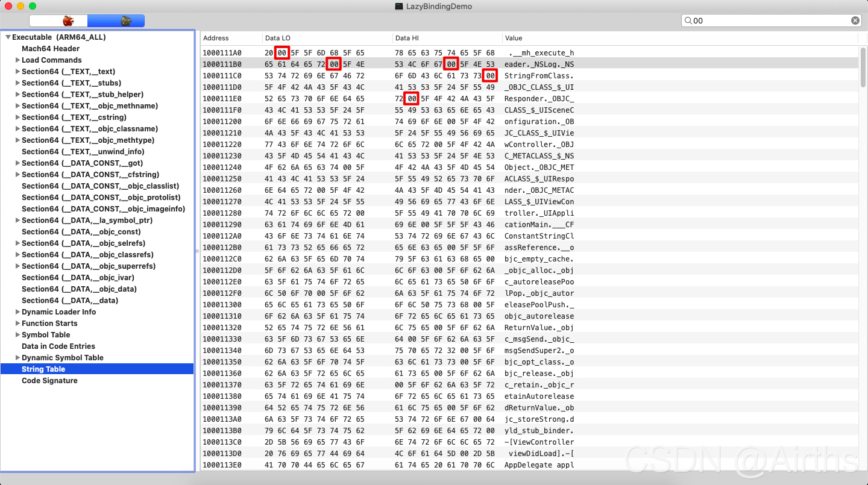Viewport: 868px width, 485px height.
Task: Click the value 'msgSendSuper2._o'
Action: coord(539,351)
